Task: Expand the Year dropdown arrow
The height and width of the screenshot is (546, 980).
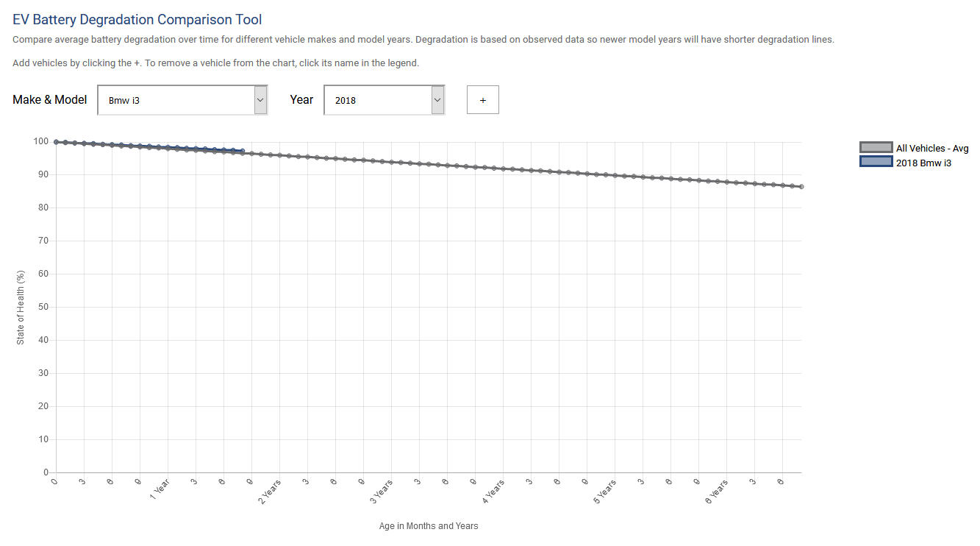Action: click(x=437, y=100)
